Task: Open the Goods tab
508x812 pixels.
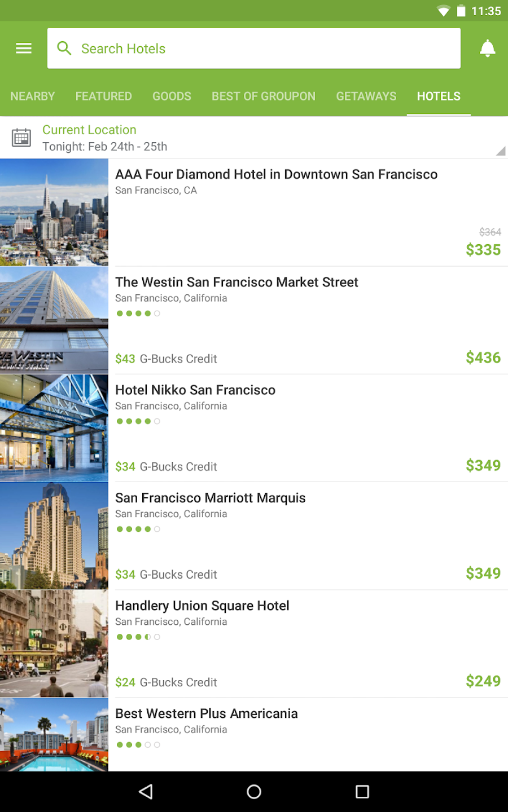Action: [172, 96]
